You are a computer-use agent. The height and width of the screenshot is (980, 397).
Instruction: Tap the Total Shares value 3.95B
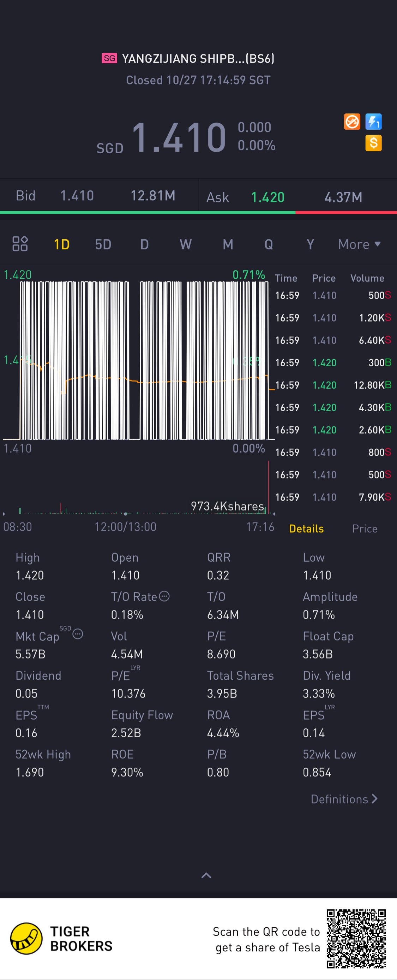pyautogui.click(x=222, y=693)
